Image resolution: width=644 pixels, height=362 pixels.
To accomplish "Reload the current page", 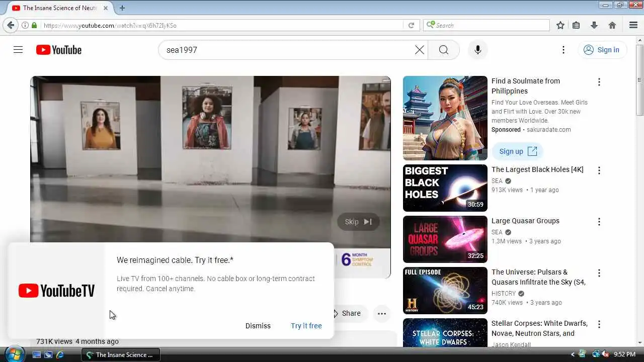I will [x=411, y=25].
